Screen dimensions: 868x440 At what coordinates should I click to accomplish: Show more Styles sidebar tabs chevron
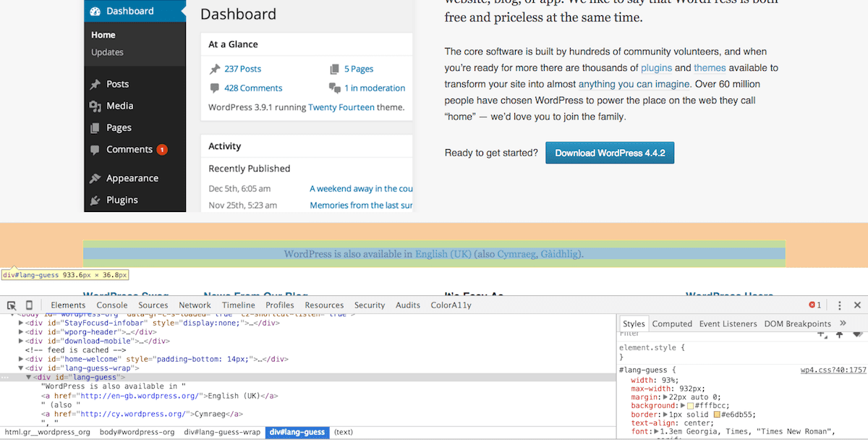[843, 323]
